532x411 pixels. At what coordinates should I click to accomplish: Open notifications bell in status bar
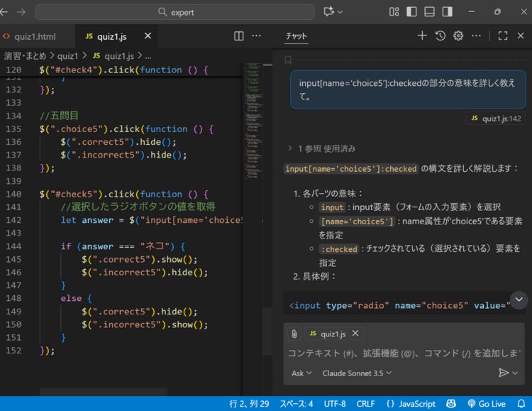(520, 403)
